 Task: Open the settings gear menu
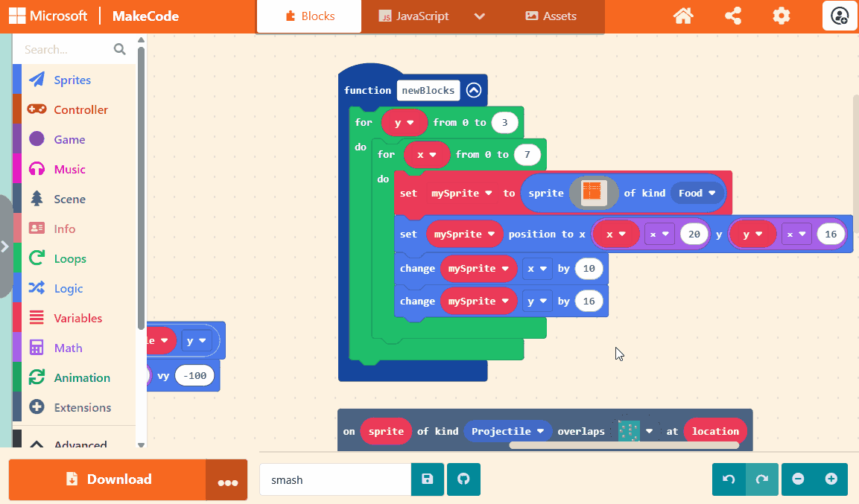coord(781,16)
